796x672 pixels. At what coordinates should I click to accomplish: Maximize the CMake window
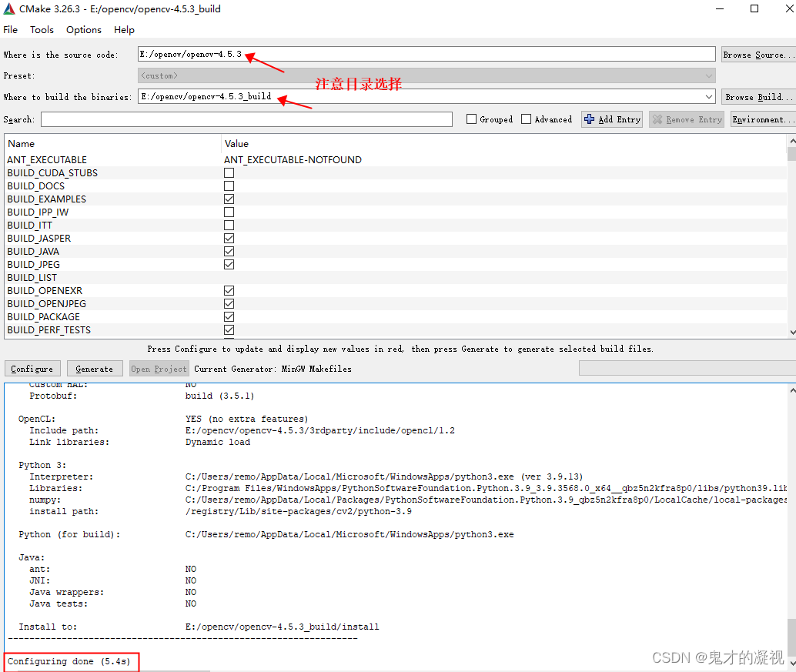[x=754, y=8]
